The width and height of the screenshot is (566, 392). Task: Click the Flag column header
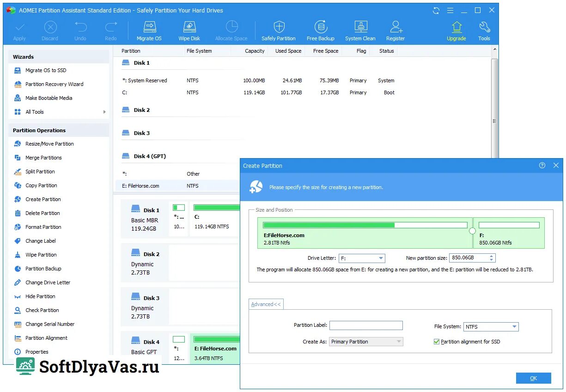coord(361,51)
